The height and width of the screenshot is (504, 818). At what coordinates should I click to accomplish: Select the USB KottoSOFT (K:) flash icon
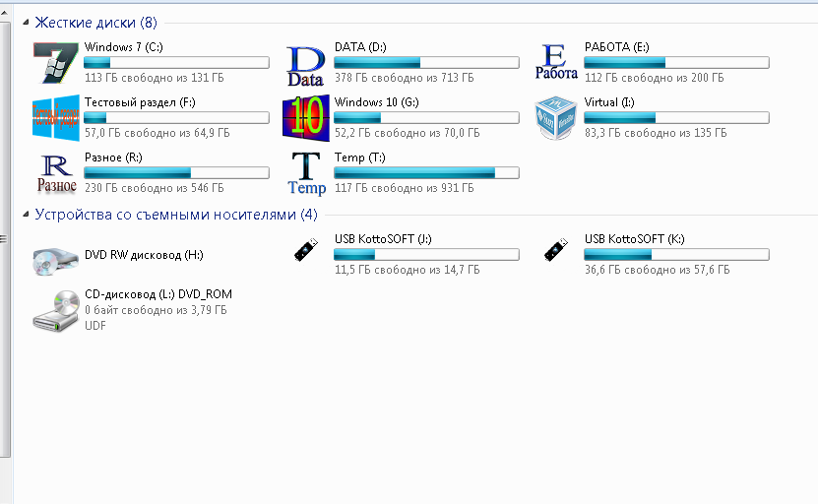tap(556, 251)
